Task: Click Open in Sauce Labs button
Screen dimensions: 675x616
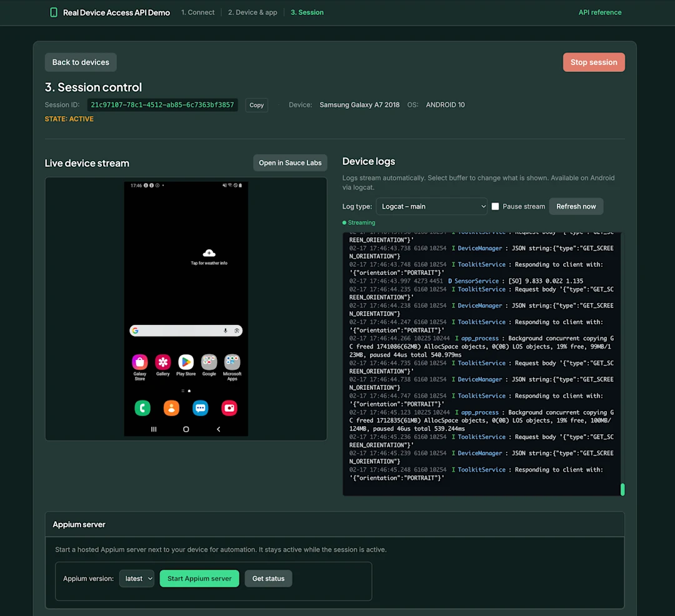Action: pos(290,163)
